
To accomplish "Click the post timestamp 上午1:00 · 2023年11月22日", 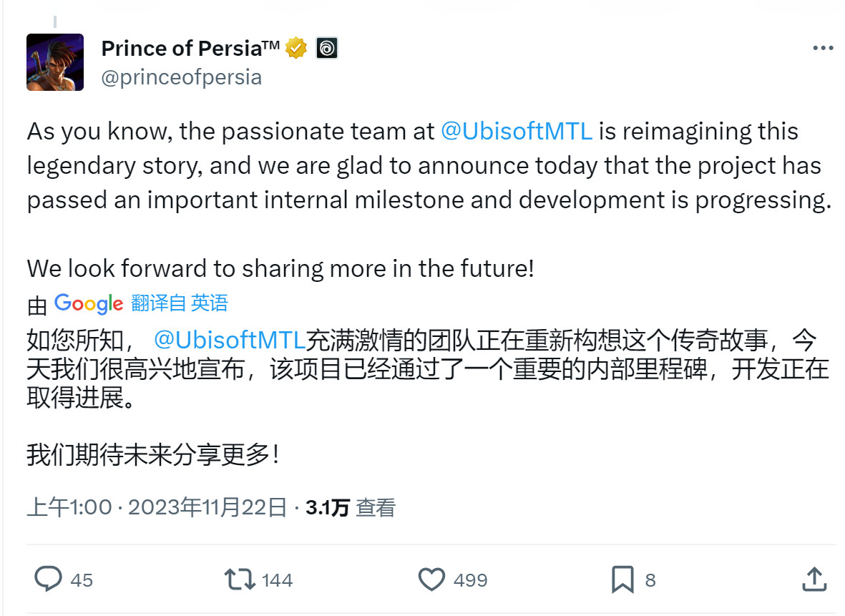I will click(x=157, y=508).
